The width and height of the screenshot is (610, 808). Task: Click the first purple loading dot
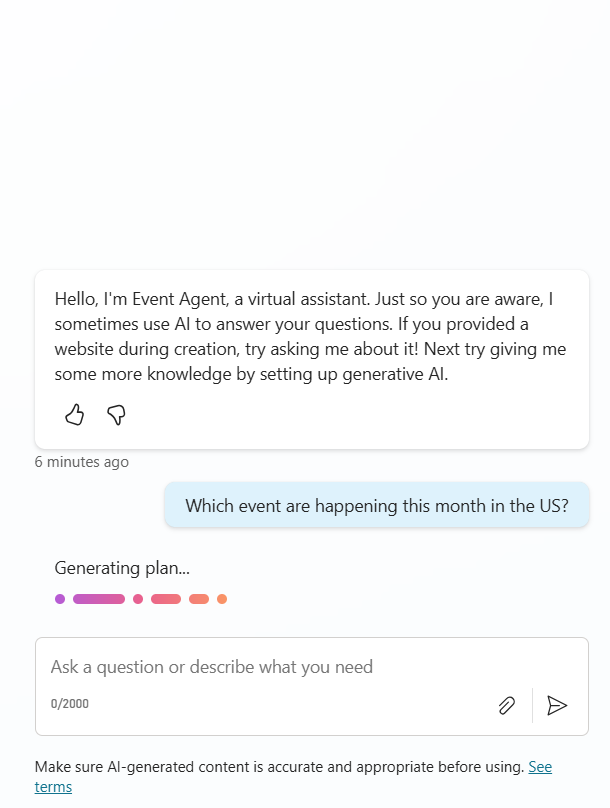pyautogui.click(x=60, y=599)
